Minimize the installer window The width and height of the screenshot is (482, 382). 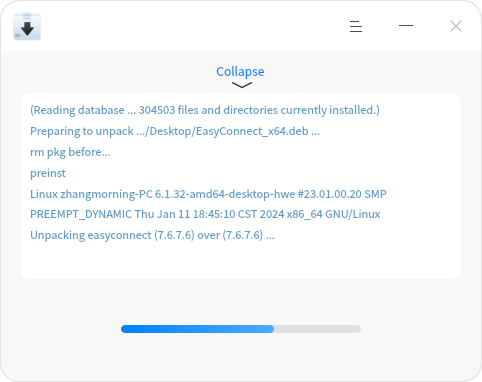[x=406, y=25]
